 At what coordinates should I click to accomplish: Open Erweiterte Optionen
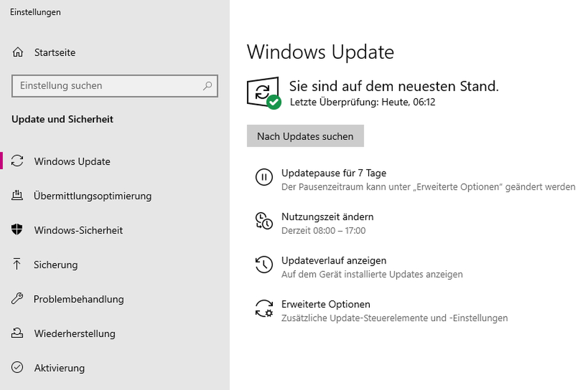coord(326,304)
